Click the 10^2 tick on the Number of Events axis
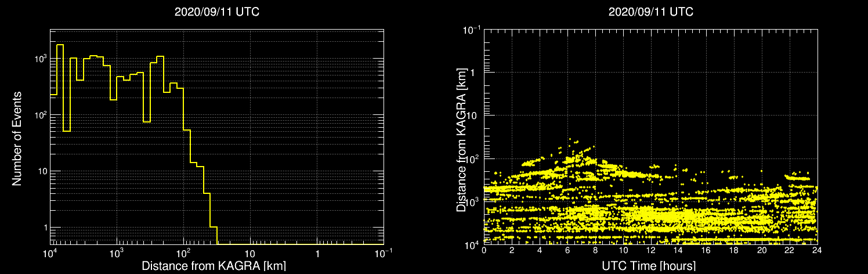 pyautogui.click(x=39, y=115)
